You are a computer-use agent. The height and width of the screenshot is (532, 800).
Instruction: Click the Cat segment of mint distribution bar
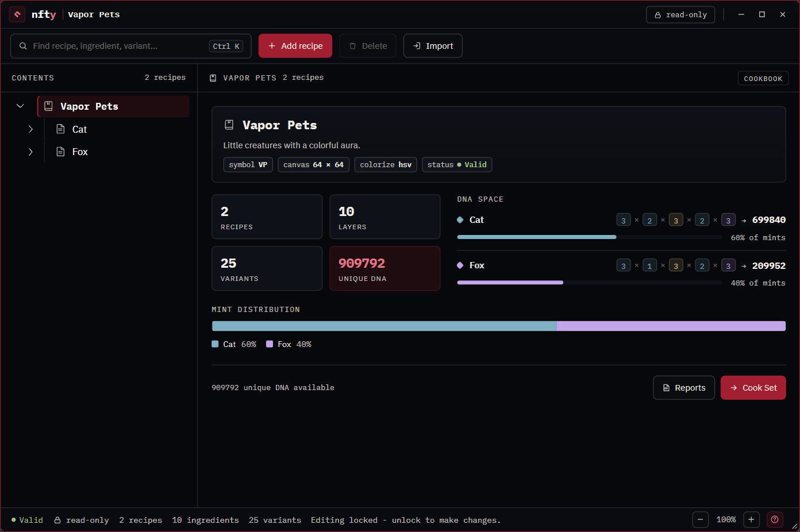tap(384, 326)
